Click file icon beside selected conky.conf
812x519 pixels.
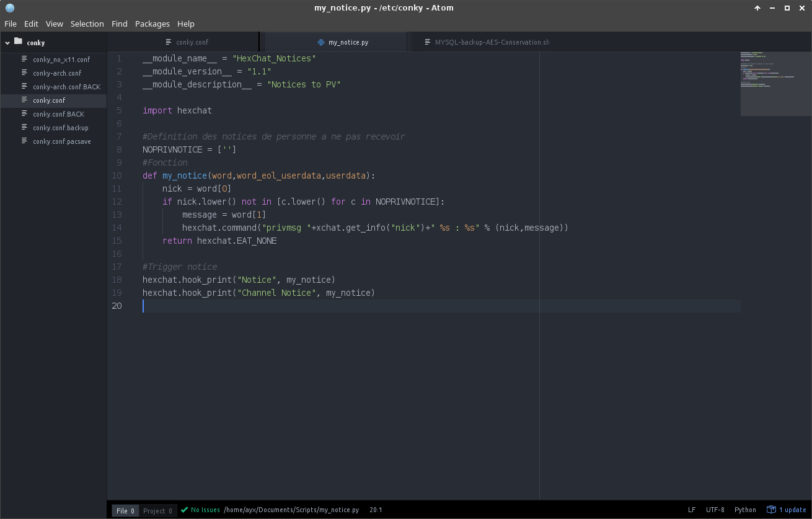[x=25, y=100]
